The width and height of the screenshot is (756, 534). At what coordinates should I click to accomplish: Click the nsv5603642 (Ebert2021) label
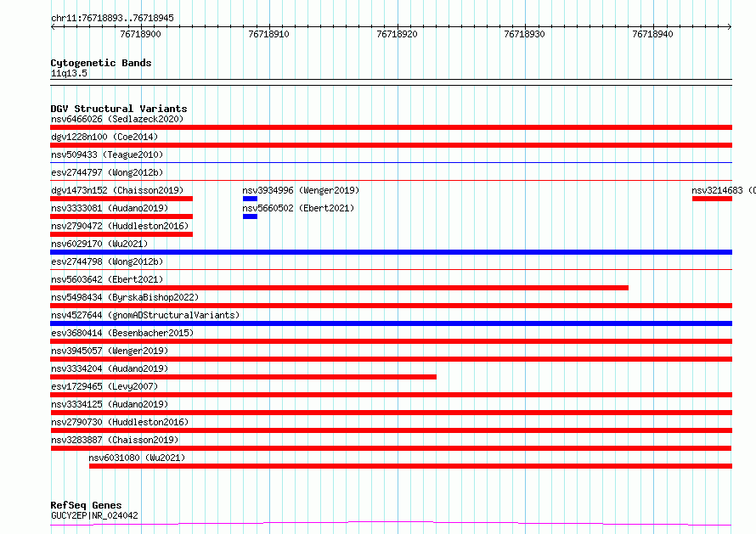tap(107, 279)
